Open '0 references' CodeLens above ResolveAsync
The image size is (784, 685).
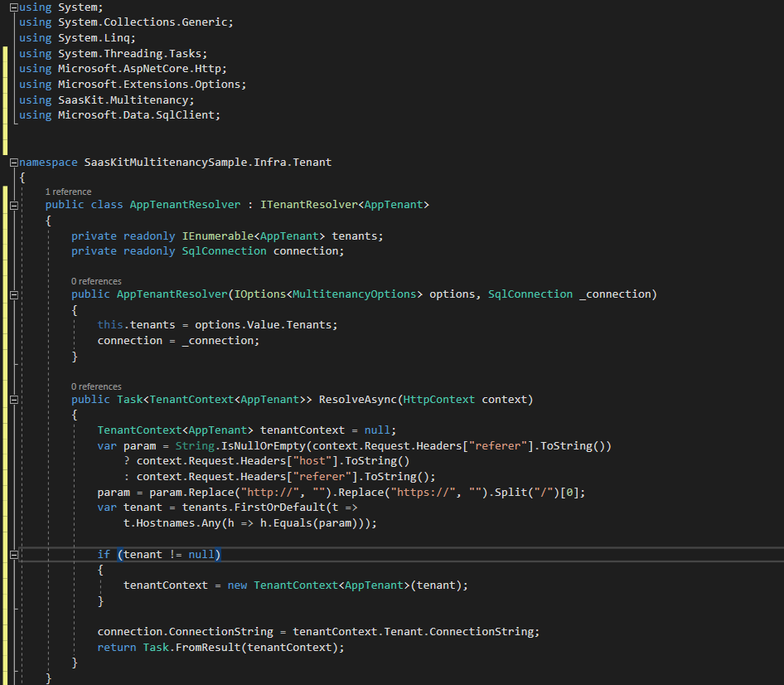[96, 386]
